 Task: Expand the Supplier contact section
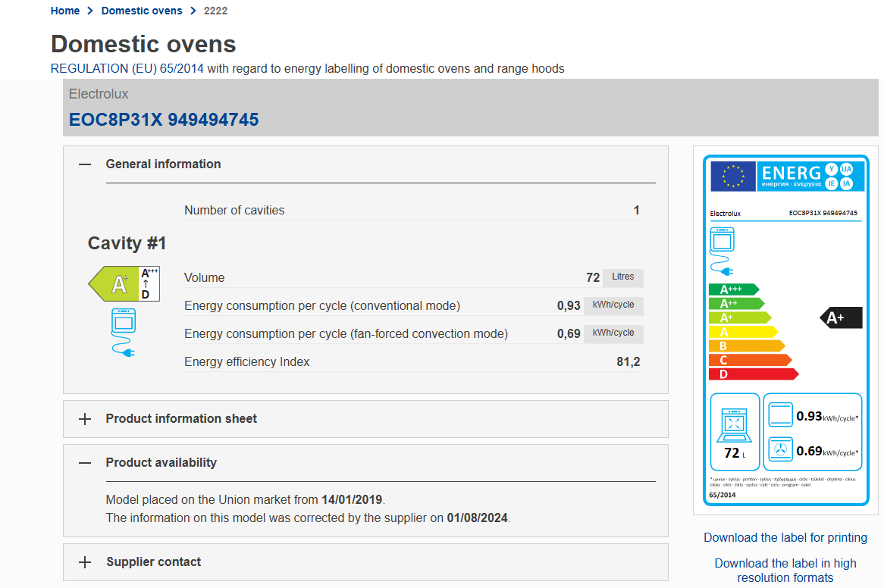[x=85, y=562]
